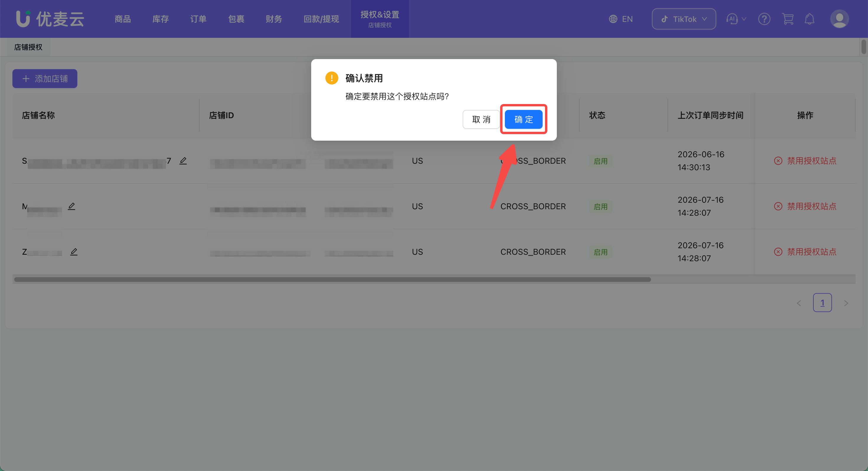Click the 2026-06-16 14:30:13 sync time

[x=701, y=161]
